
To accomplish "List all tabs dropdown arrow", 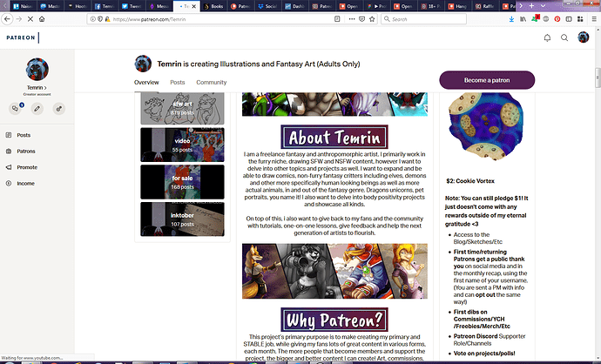I will (x=543, y=6).
